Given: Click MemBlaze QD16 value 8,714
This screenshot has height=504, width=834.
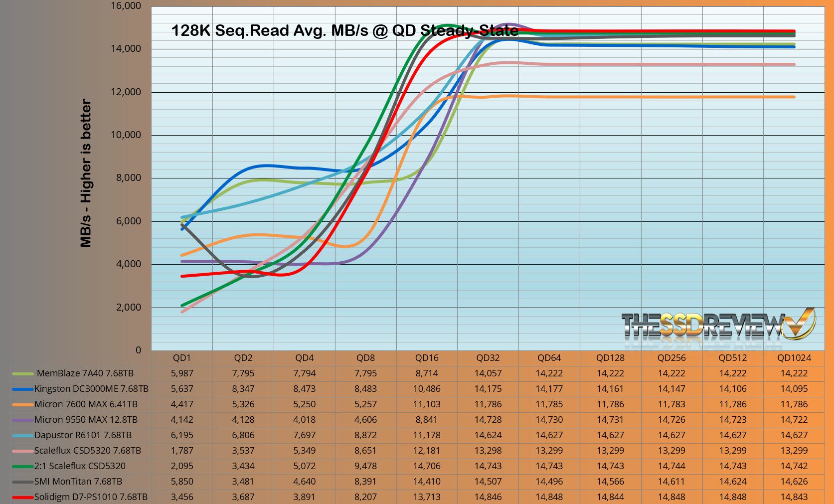Looking at the screenshot, I should pyautogui.click(x=427, y=373).
